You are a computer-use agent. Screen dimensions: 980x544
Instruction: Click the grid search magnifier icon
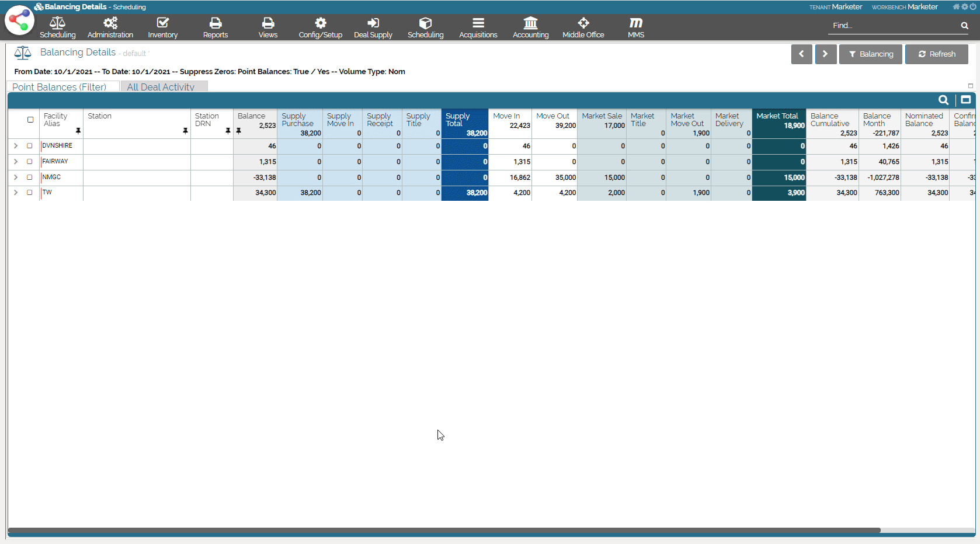click(x=943, y=100)
